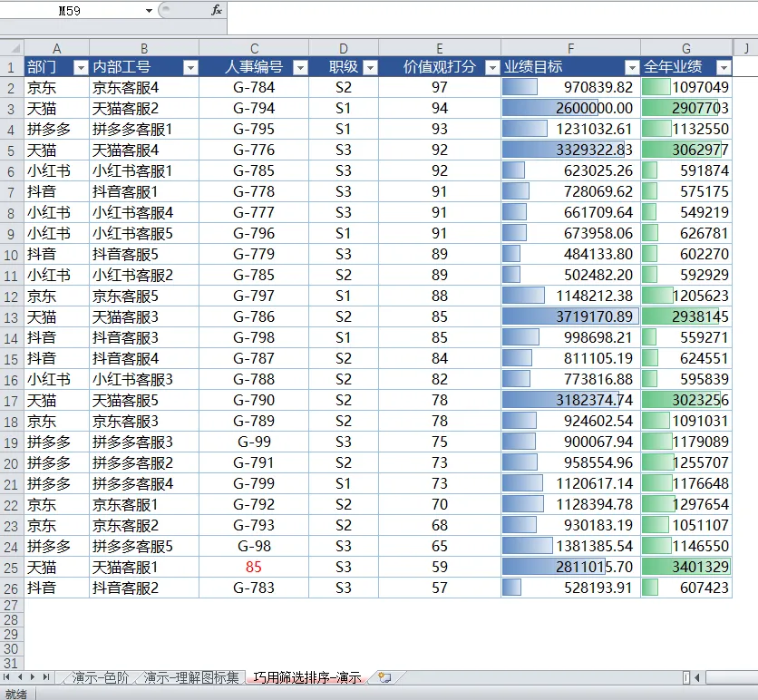This screenshot has height=700, width=758.
Task: Select column F header
Action: [571, 48]
